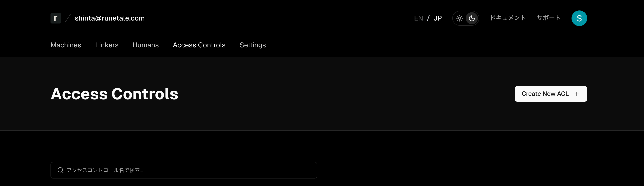Click plus icon in Create New ACL
This screenshot has height=186, width=644.
(x=577, y=94)
